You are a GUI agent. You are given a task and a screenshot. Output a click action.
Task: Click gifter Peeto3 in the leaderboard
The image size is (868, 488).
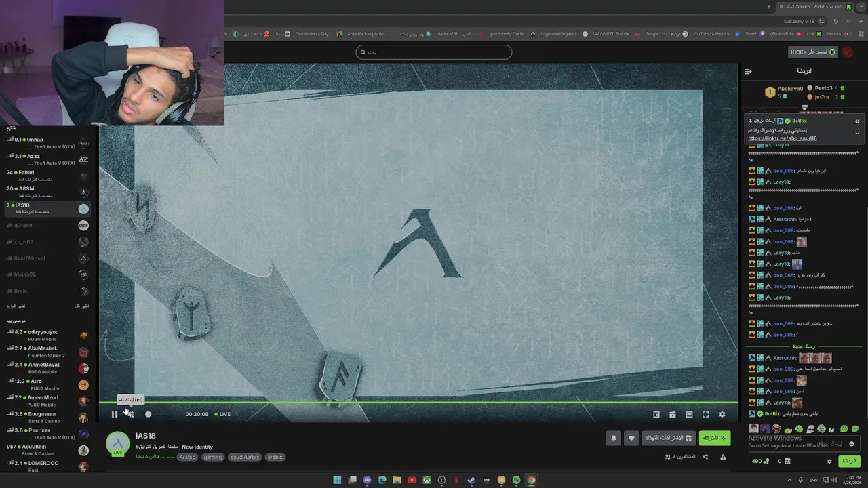coord(823,88)
